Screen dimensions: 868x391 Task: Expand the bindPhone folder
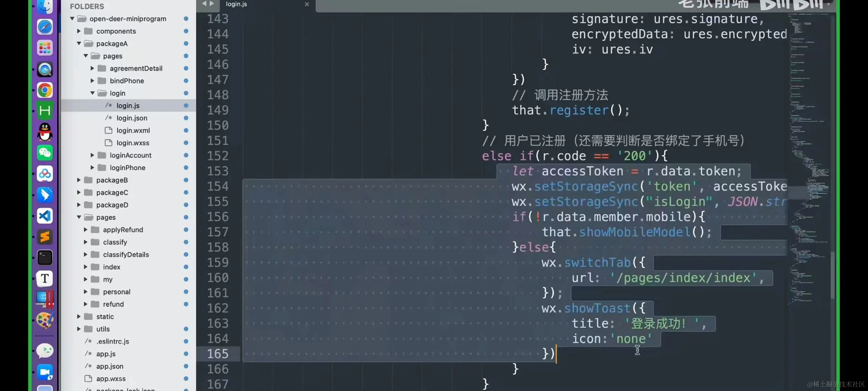tap(92, 81)
